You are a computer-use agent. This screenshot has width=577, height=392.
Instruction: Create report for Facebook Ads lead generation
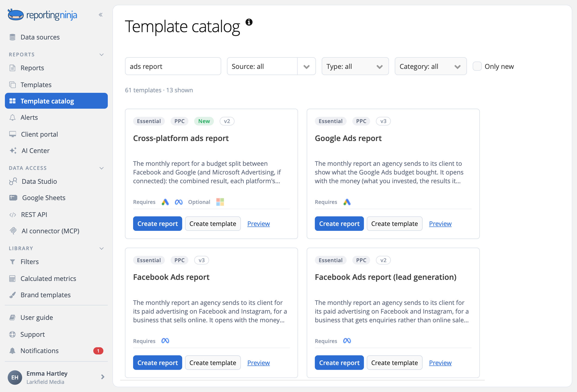[339, 363]
